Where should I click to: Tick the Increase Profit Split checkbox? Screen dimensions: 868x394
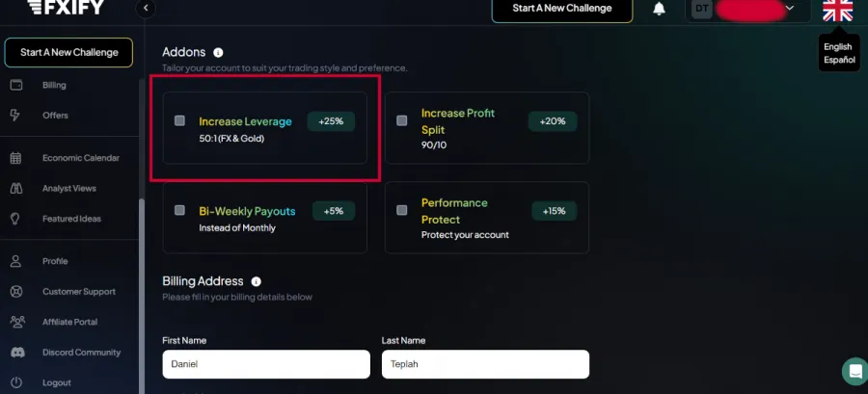402,121
